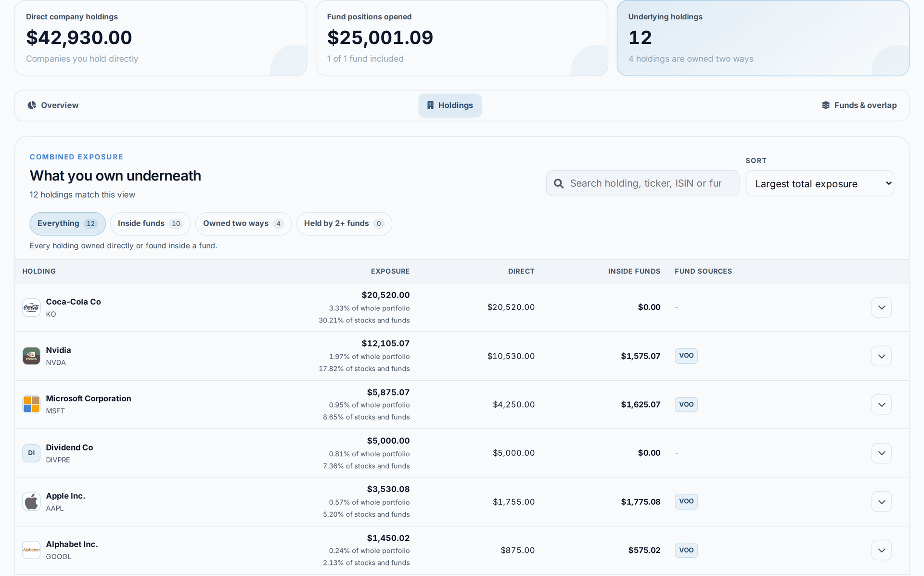Switch to the Funds & overlap tab

[x=859, y=105]
